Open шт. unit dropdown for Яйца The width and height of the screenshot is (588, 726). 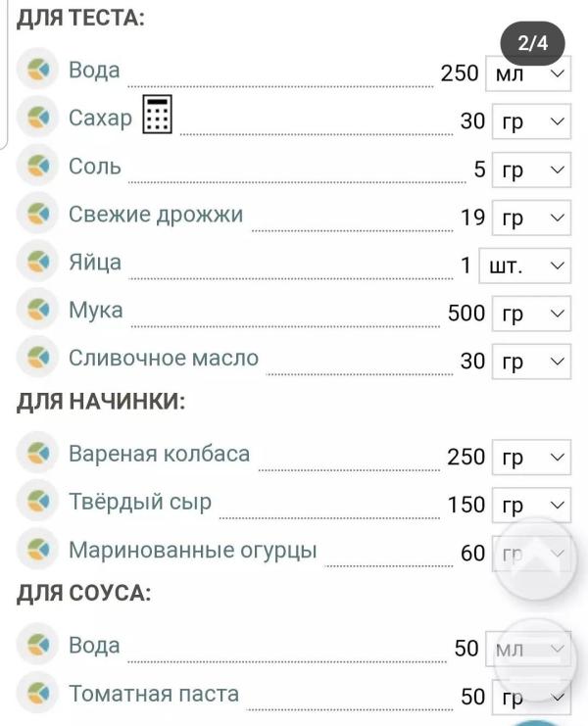(524, 266)
